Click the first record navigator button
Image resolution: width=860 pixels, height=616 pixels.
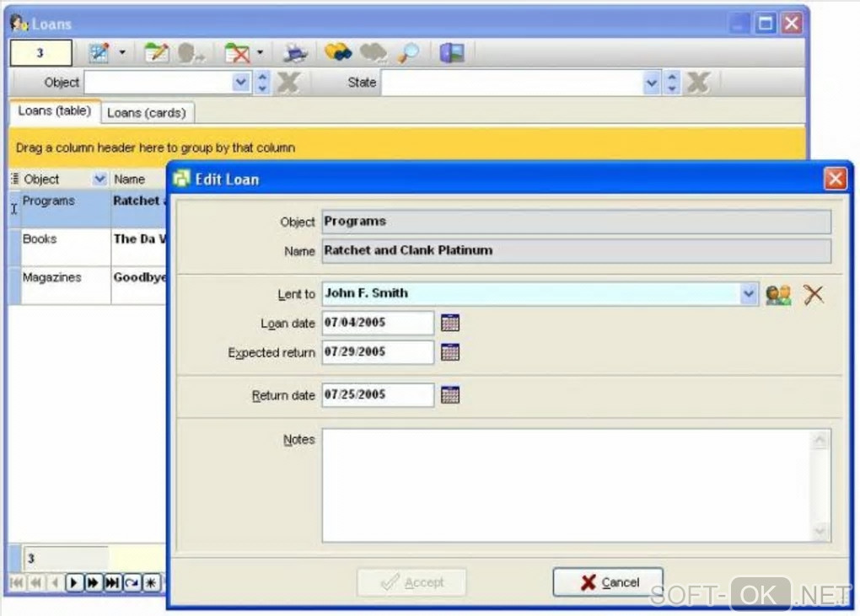point(17,582)
